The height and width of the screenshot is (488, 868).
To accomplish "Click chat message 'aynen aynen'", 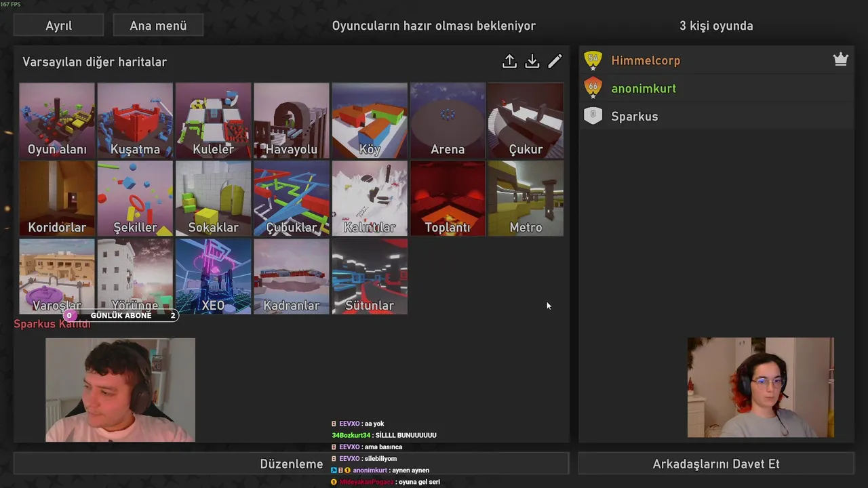I will tap(411, 470).
